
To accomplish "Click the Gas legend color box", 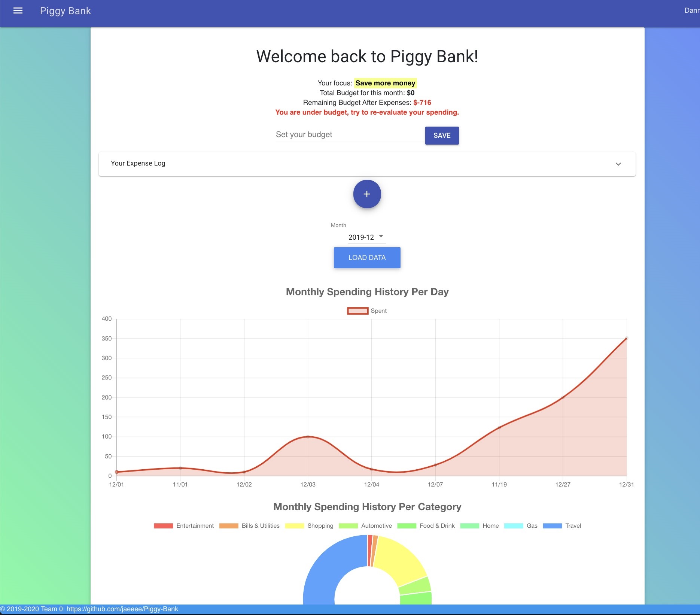I will (514, 526).
